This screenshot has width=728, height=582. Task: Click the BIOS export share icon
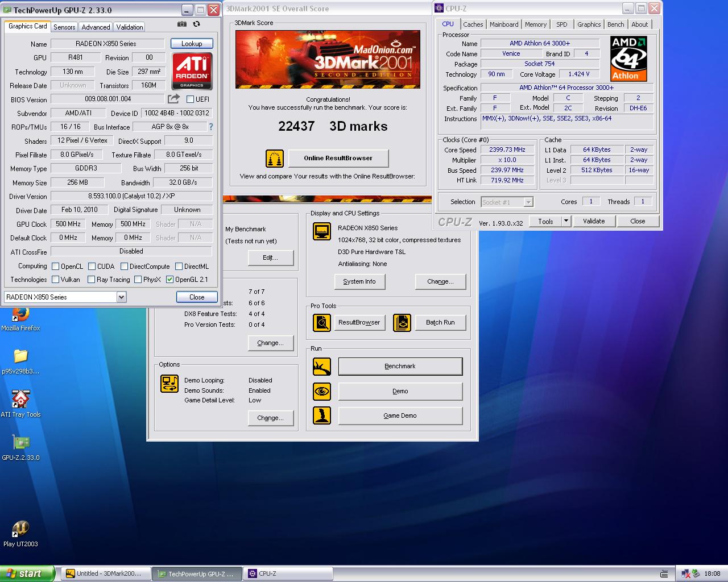pos(174,99)
